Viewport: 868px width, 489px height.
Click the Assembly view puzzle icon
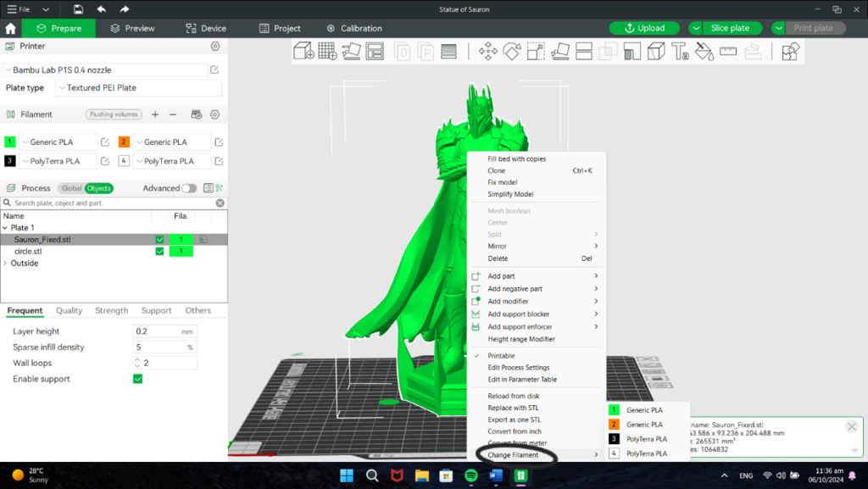click(x=790, y=52)
